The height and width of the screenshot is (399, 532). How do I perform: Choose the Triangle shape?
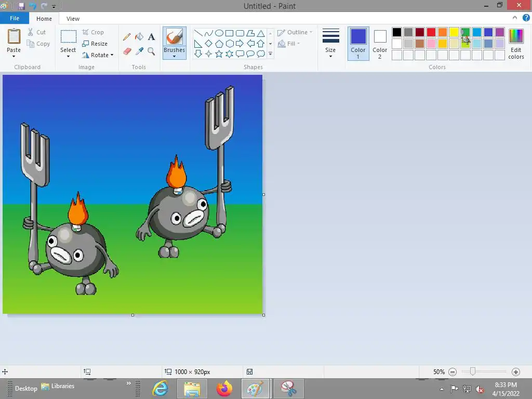click(261, 33)
